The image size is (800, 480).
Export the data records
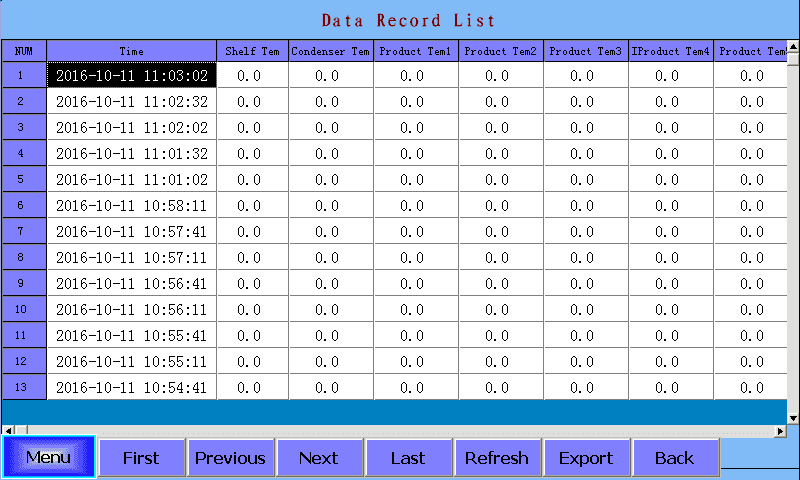[585, 458]
